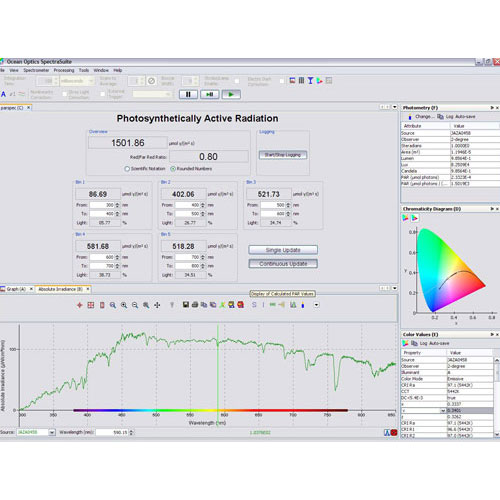The image size is (500, 500).
Task: Open the Window menu
Action: pos(101,70)
